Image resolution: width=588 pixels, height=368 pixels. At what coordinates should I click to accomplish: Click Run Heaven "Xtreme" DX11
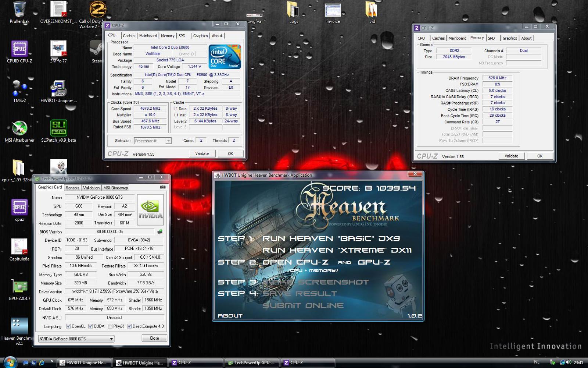click(x=337, y=250)
